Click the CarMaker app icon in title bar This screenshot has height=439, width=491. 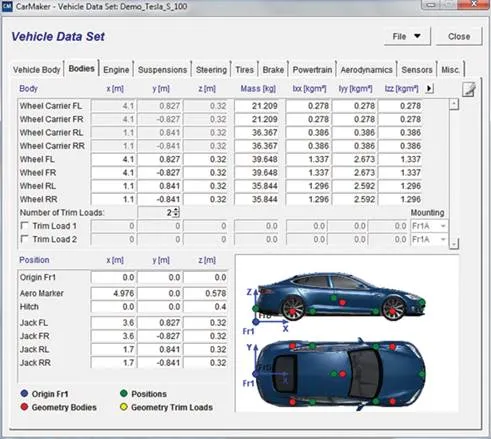[6, 6]
